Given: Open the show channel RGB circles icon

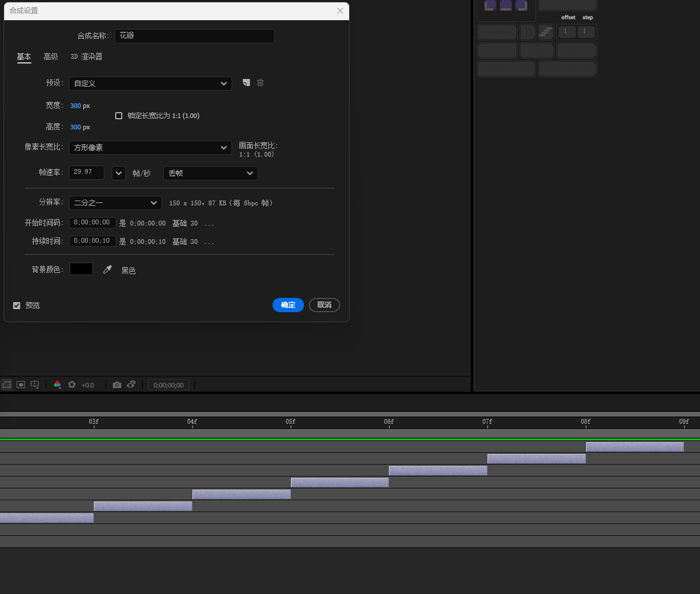Looking at the screenshot, I should [x=58, y=385].
